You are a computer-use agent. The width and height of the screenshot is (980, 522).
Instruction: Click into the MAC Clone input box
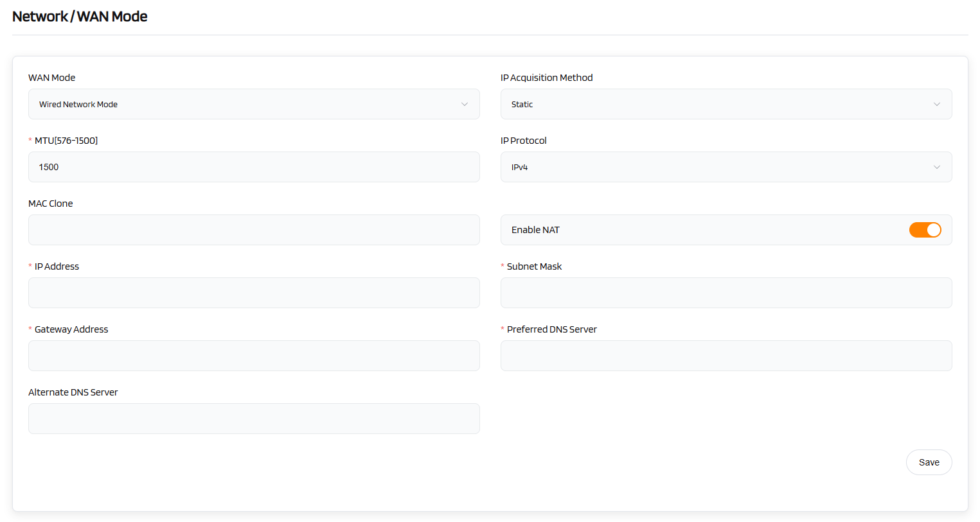click(x=254, y=230)
